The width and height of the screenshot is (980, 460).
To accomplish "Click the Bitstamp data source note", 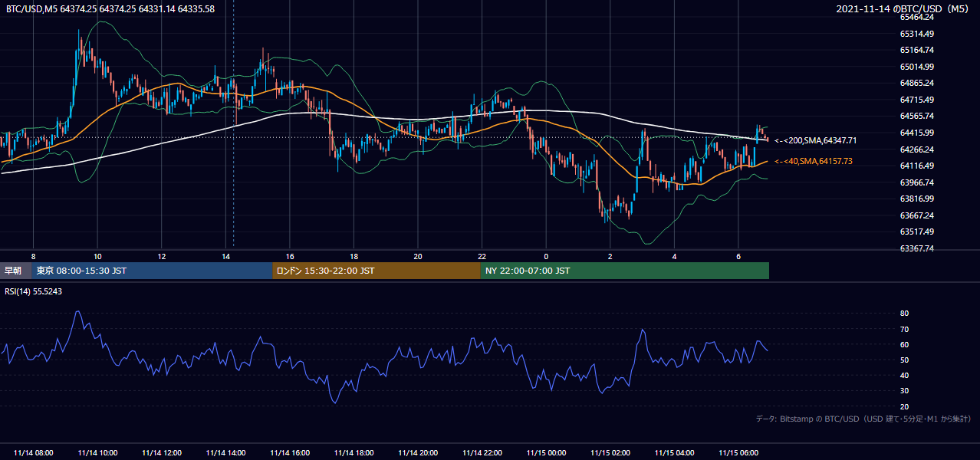I will pos(863,419).
